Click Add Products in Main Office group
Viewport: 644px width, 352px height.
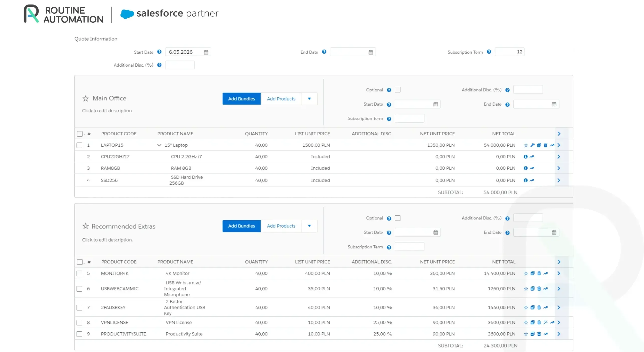click(281, 99)
